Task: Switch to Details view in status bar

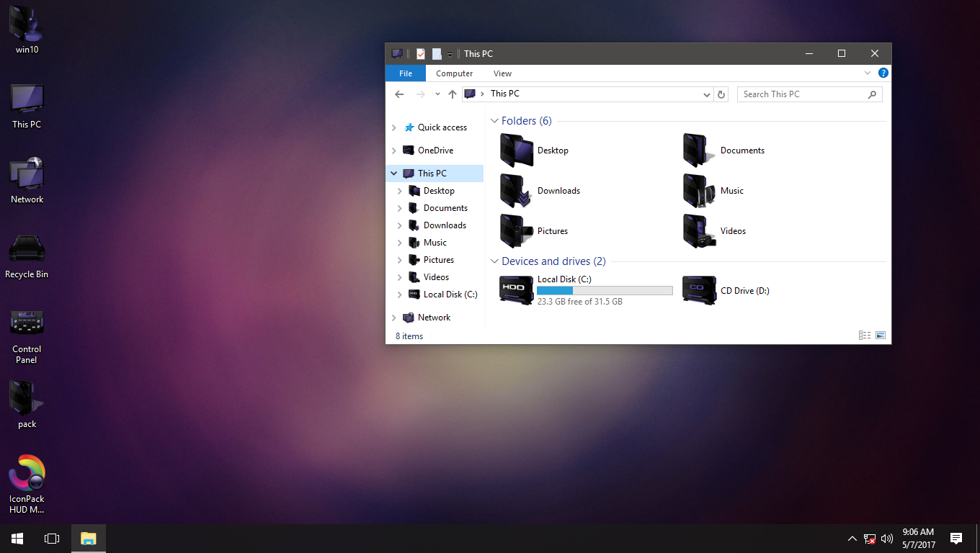Action: [x=864, y=335]
